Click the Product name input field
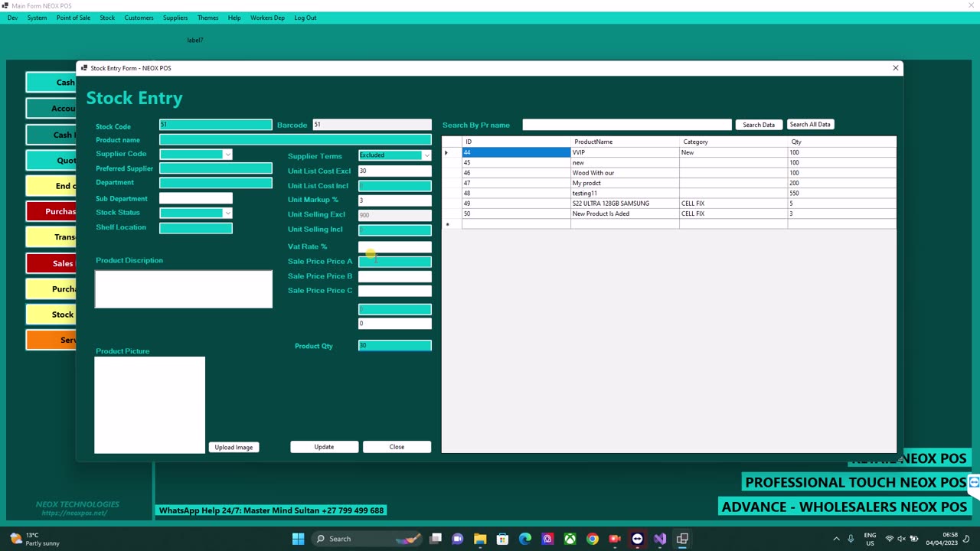This screenshot has height=551, width=980. 296,140
